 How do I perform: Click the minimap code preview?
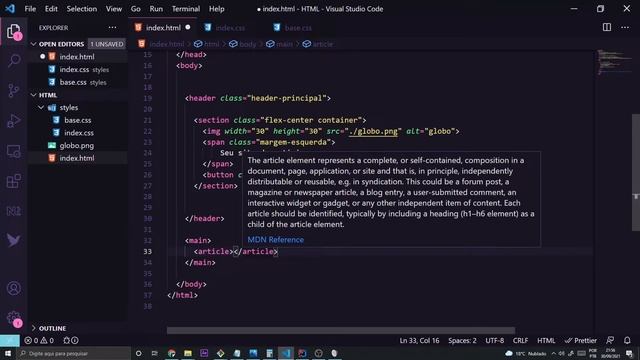(614, 62)
